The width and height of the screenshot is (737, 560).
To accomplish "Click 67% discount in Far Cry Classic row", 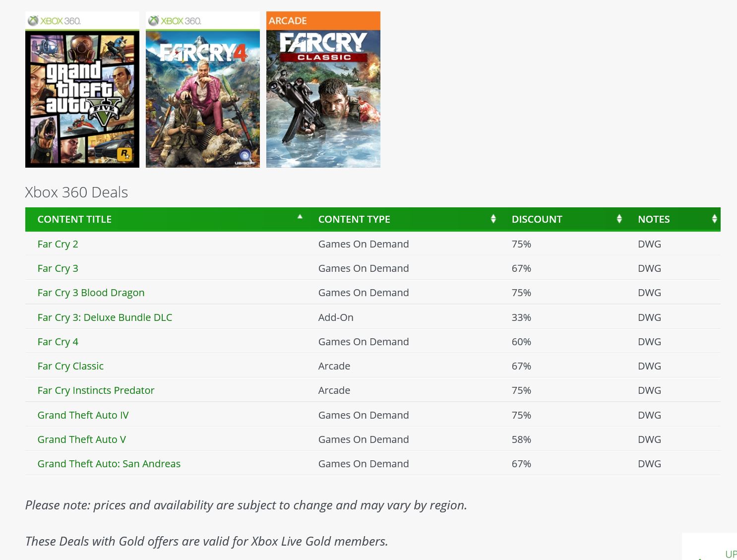I will pos(521,366).
